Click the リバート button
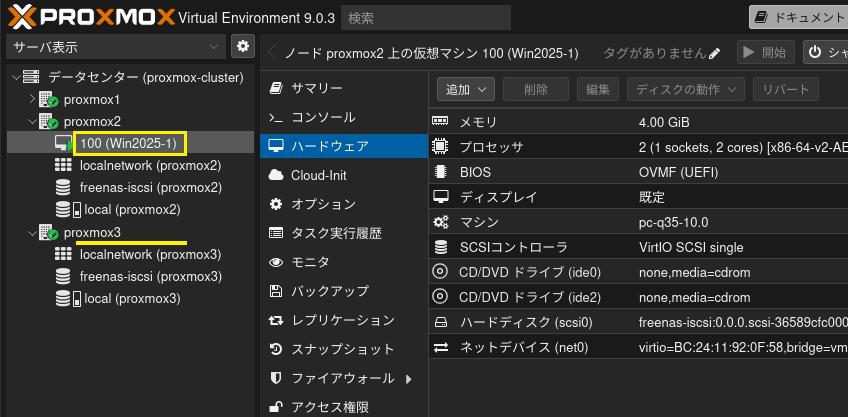Screen dimensions: 848x417 pyautogui.click(x=785, y=89)
